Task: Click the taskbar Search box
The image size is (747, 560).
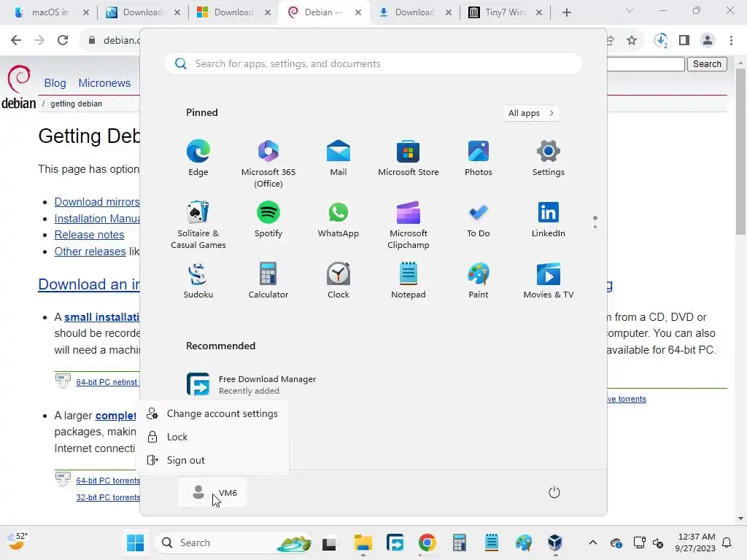Action: point(233,542)
